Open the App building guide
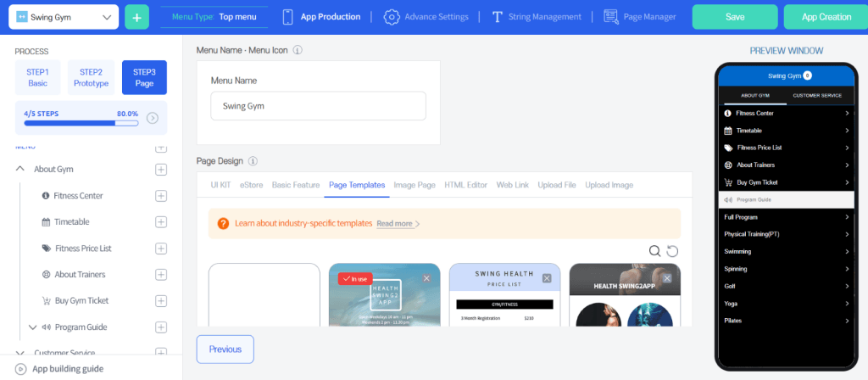Screen dimensions: 868x380 (58, 369)
